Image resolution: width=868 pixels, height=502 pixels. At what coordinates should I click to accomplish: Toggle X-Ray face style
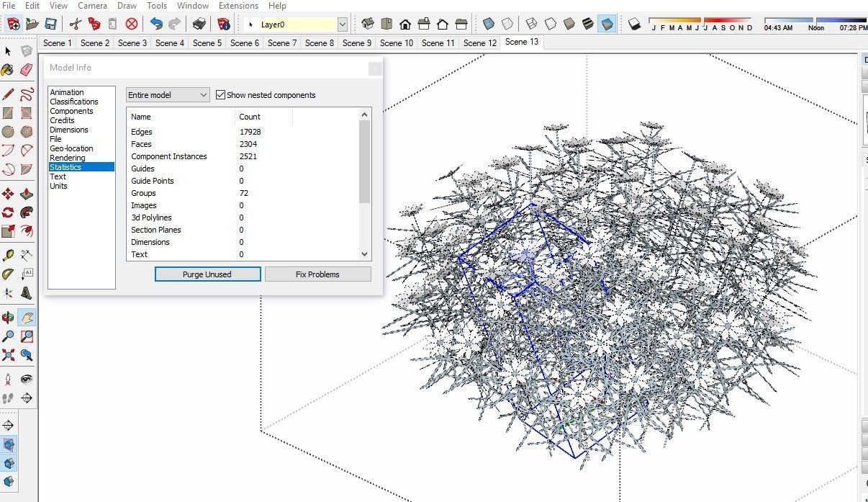pyautogui.click(x=489, y=24)
